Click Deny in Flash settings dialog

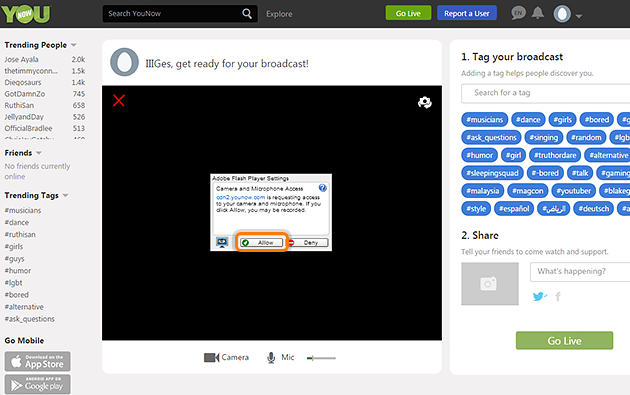(x=308, y=242)
